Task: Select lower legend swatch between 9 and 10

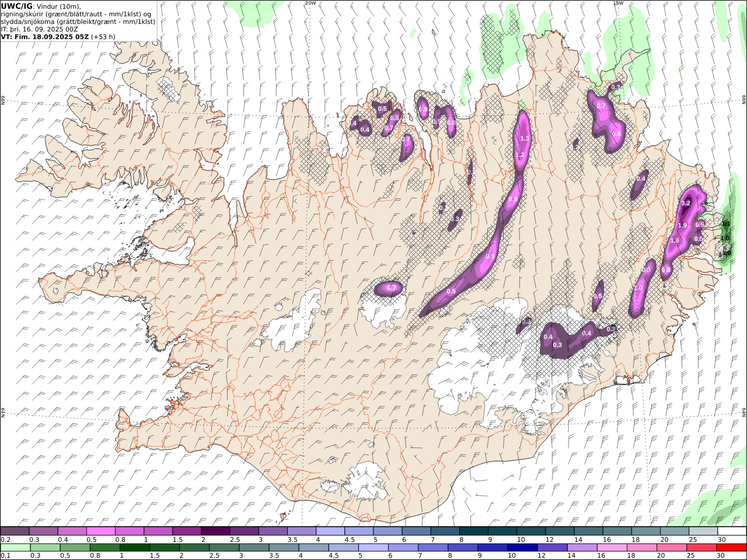Action: 493,547
